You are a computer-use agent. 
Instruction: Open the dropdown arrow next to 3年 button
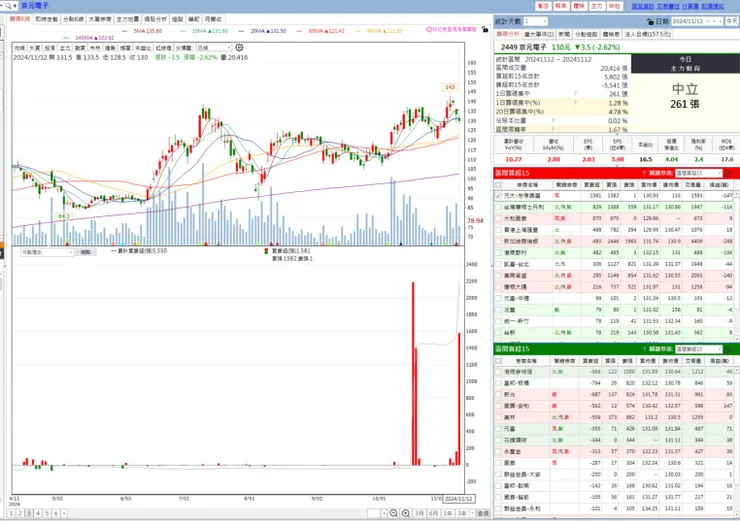[x=472, y=513]
